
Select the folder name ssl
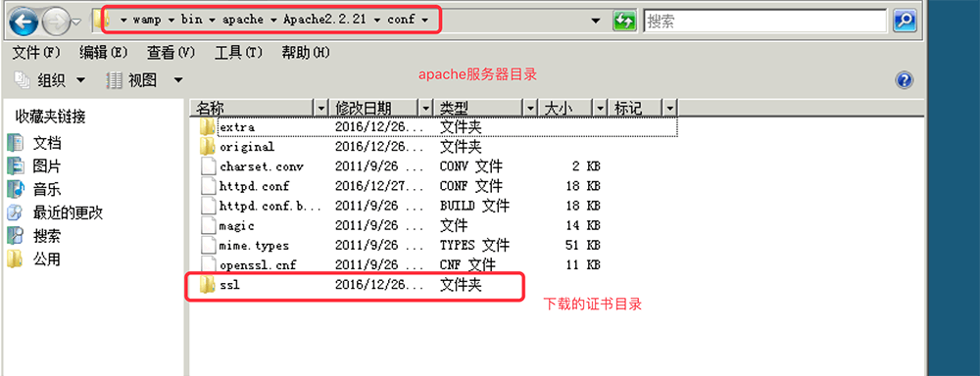coord(230,286)
